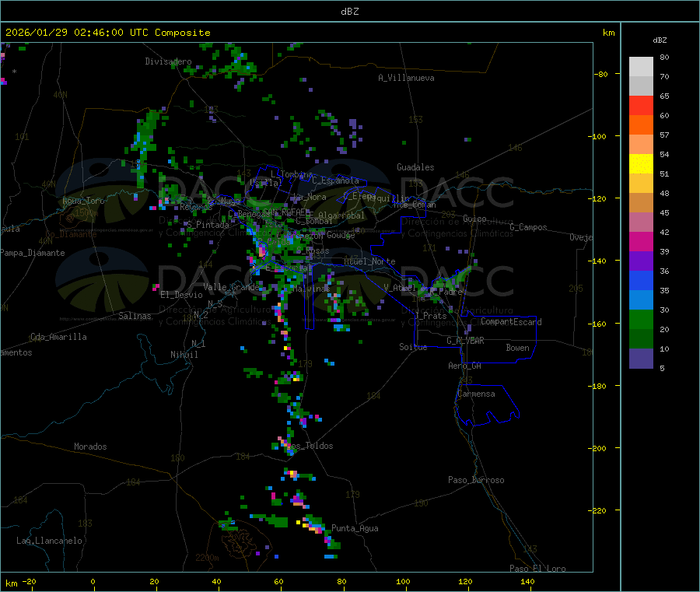Click the dBZ title at top

pos(349,12)
